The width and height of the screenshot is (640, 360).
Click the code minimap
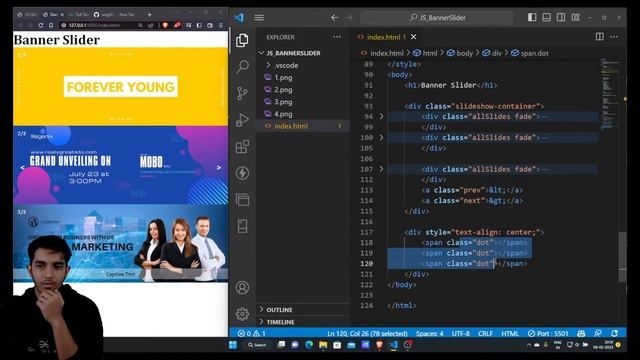click(610, 94)
